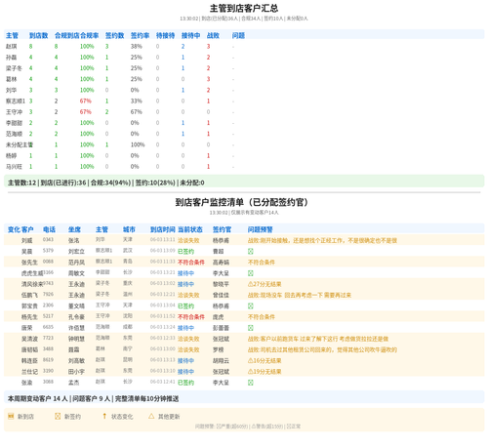Image resolution: width=488 pixels, height=448 pixels.
Task: Click 67% compliance rate in 王守冲 row
Action: pos(86,111)
